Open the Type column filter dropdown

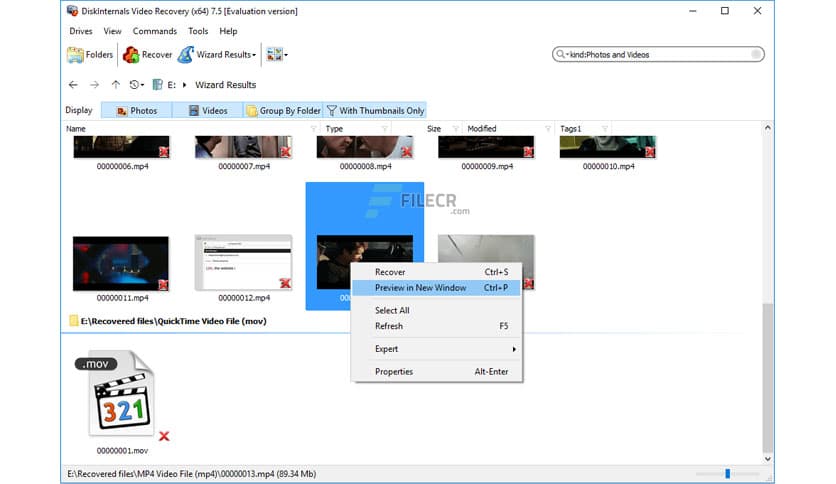click(384, 128)
